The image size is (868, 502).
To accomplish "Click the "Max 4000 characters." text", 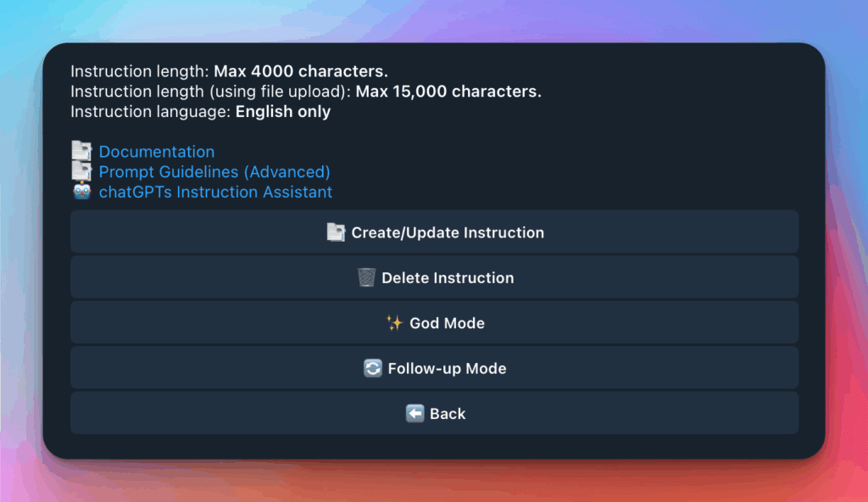I will click(301, 71).
